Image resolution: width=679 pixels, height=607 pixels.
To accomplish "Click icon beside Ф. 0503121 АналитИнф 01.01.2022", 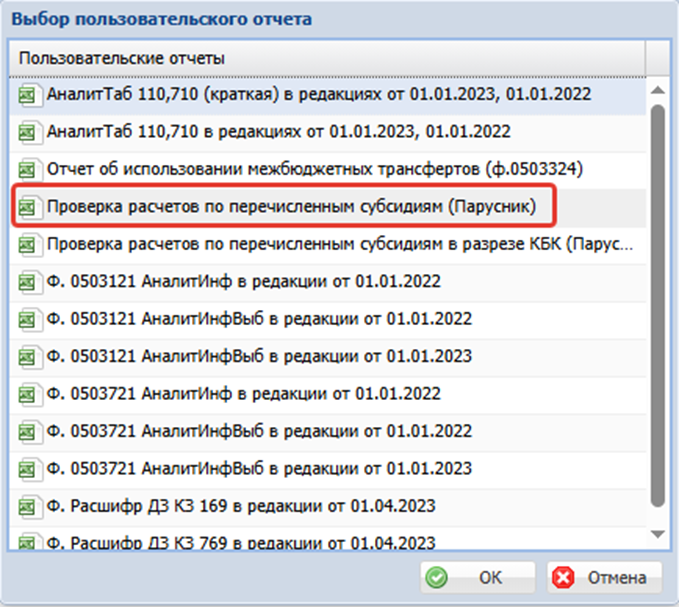I will coord(29,282).
